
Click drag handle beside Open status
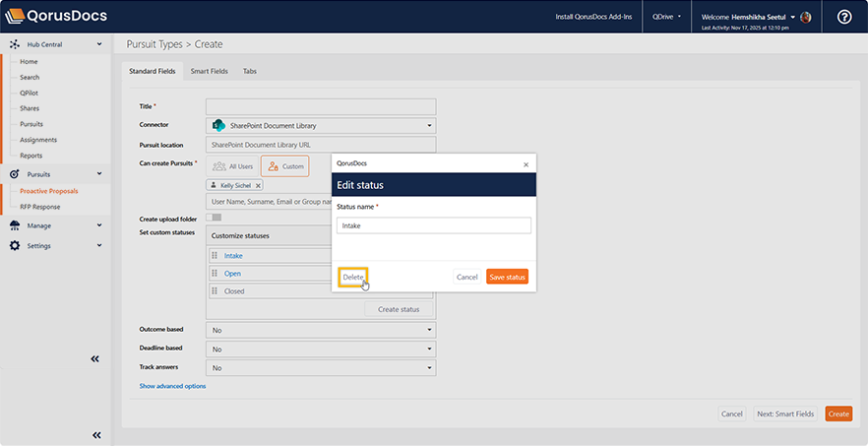tap(215, 274)
